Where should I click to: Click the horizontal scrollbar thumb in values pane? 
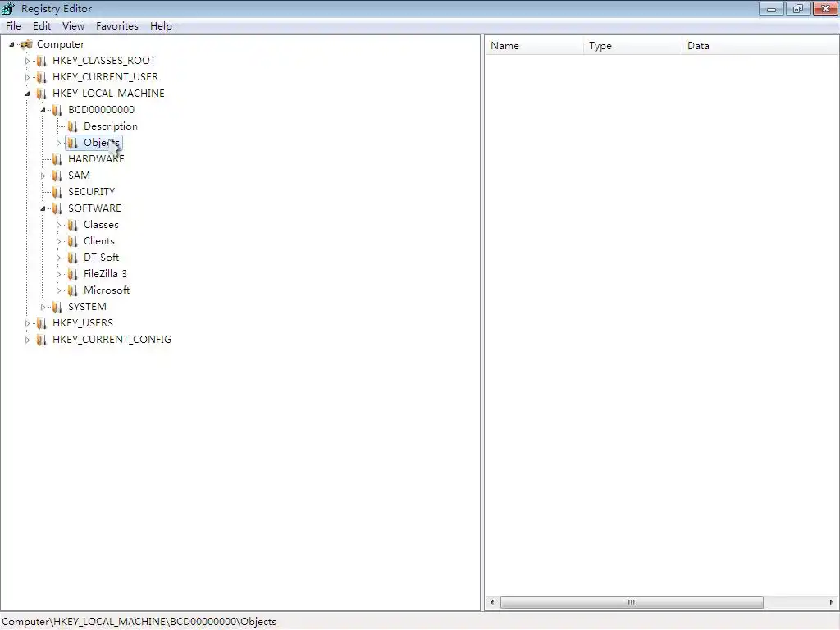click(632, 602)
